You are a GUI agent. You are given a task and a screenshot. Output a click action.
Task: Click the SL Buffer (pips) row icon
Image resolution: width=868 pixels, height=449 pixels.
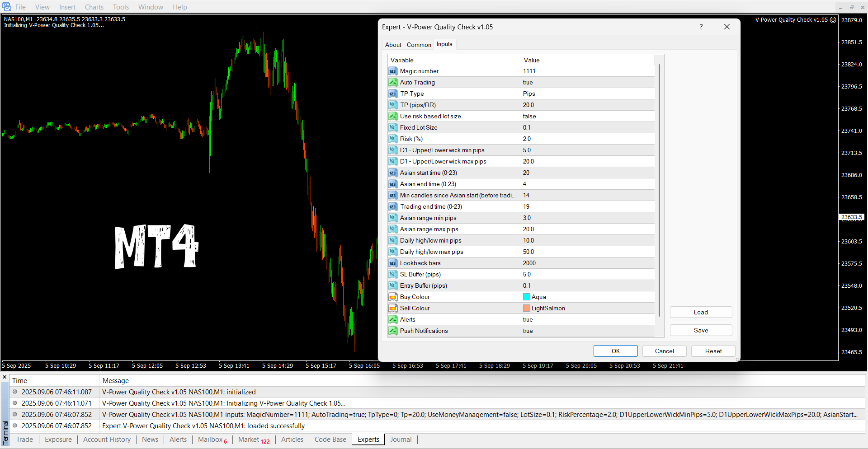(393, 274)
